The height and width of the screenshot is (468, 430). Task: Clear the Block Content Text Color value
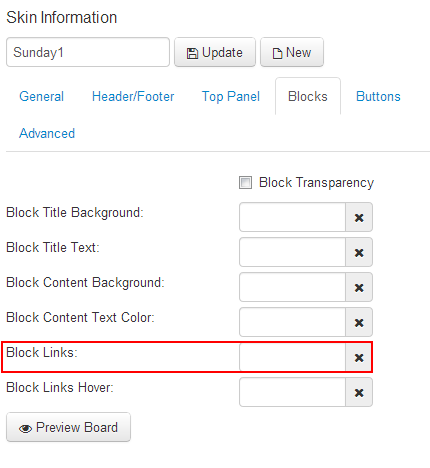(x=359, y=322)
